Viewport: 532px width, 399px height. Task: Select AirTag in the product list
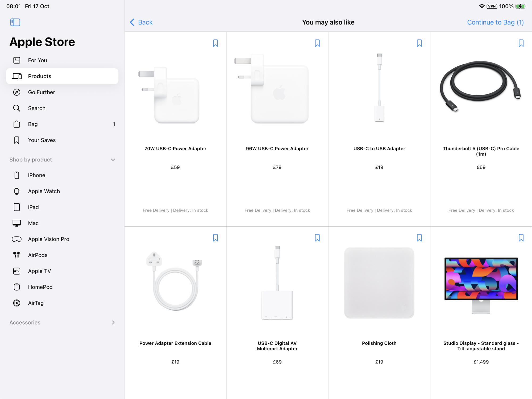tap(36, 303)
